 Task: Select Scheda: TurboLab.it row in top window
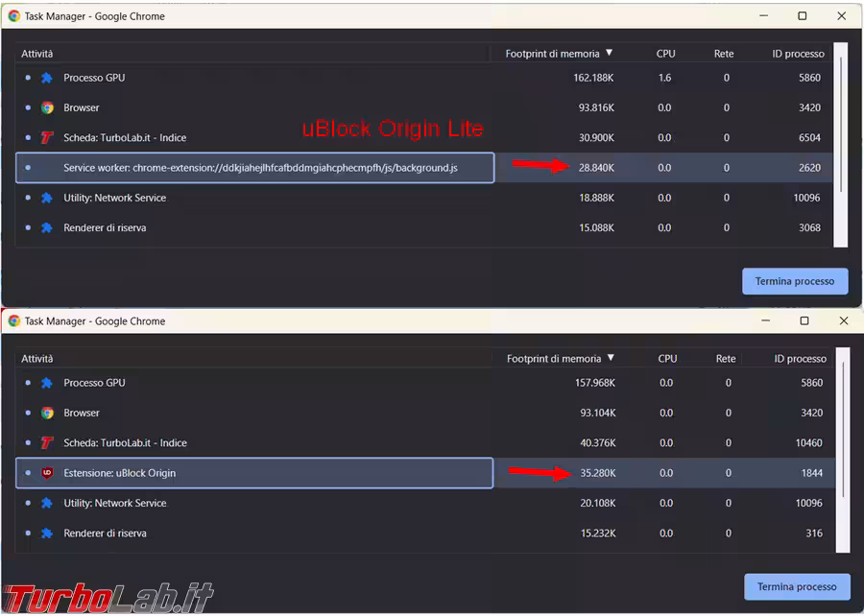pyautogui.click(x=125, y=137)
